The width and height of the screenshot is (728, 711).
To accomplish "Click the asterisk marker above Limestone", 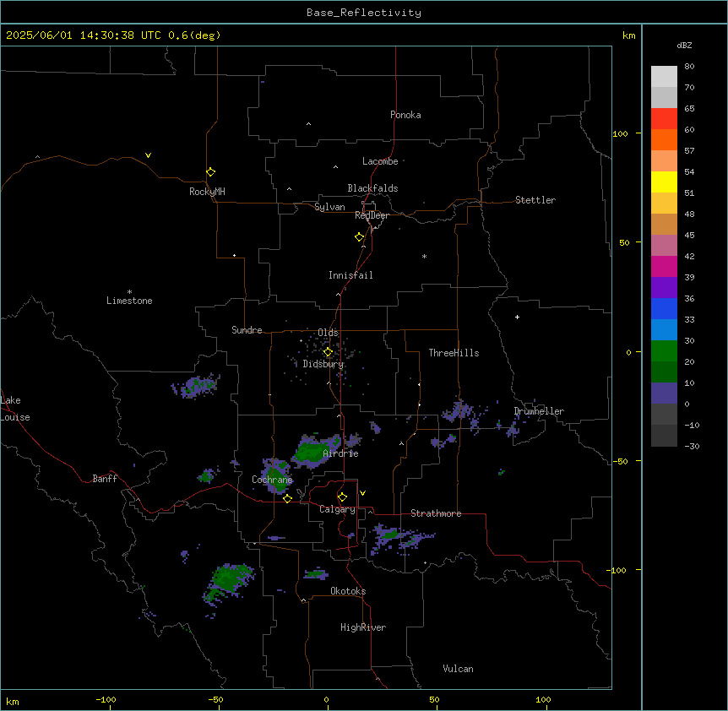I will tap(129, 291).
